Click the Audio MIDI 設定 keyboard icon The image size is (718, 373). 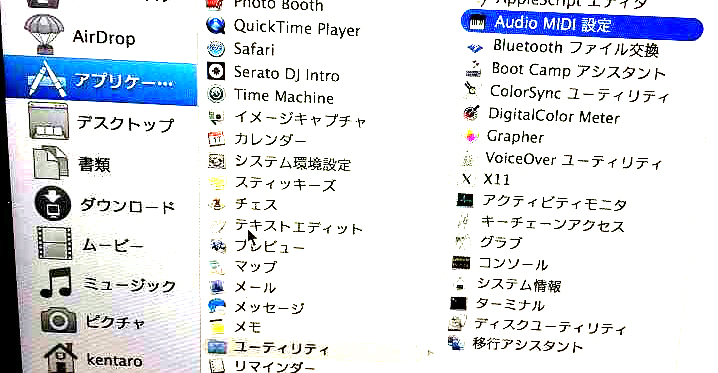click(477, 23)
